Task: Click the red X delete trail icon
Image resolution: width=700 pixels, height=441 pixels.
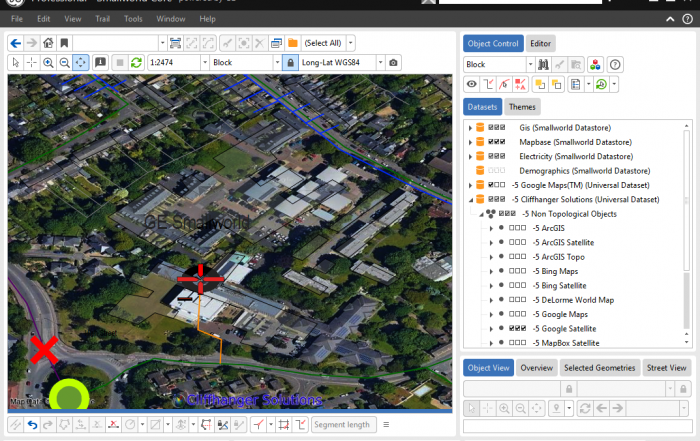Action: click(113, 425)
